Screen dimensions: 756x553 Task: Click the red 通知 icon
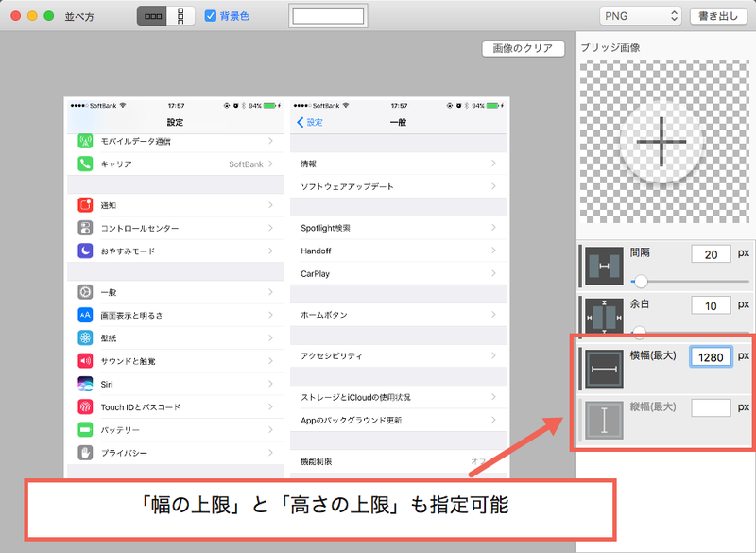[x=85, y=205]
